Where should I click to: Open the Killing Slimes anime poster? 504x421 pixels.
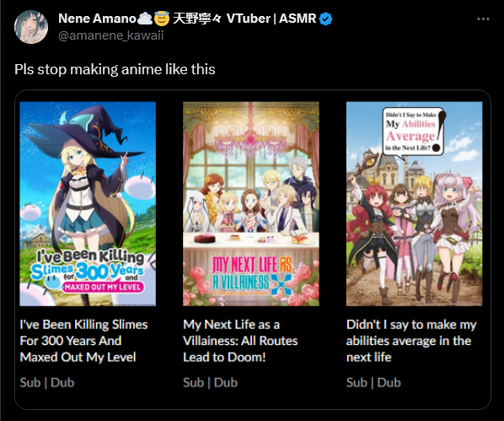[x=88, y=203]
